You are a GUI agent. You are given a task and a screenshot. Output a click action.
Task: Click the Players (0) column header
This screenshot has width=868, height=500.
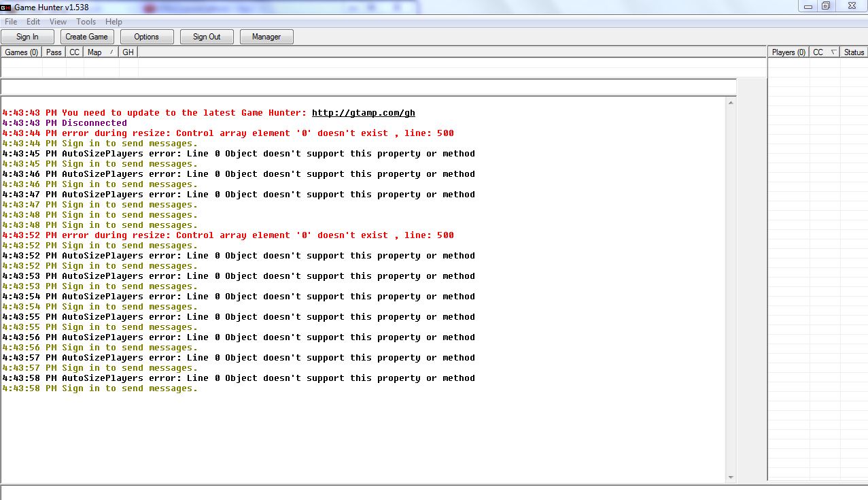[x=788, y=52]
